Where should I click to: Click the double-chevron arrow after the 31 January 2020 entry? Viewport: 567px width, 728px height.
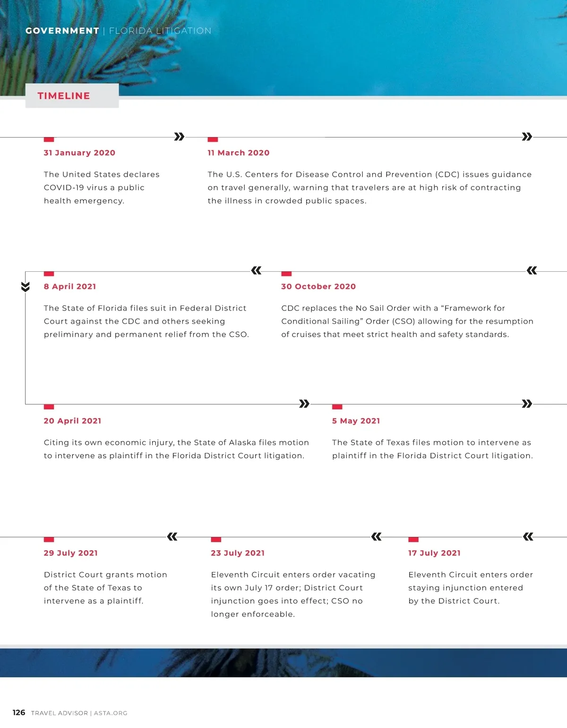coord(179,137)
